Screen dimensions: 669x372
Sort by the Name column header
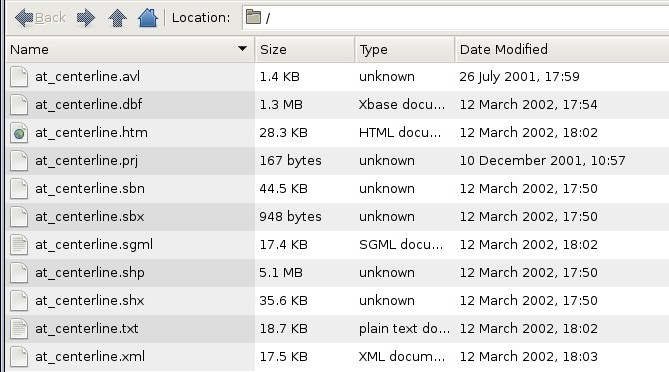(130, 49)
